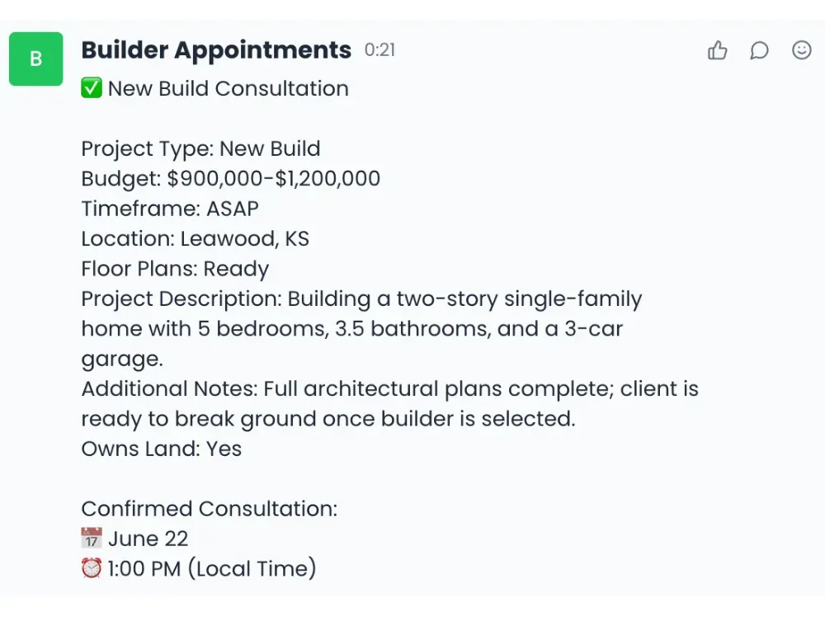The height and width of the screenshot is (644, 825).
Task: Click the calendar emoji beside June 22
Action: 91,538
